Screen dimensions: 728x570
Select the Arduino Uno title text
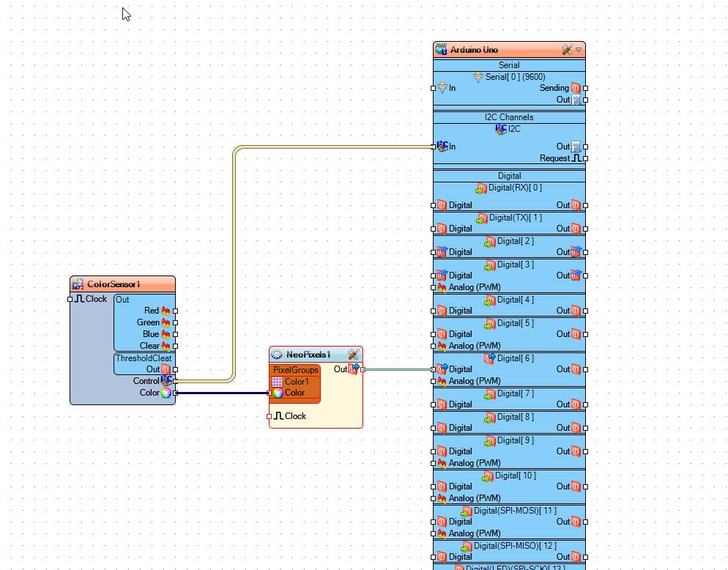point(474,50)
